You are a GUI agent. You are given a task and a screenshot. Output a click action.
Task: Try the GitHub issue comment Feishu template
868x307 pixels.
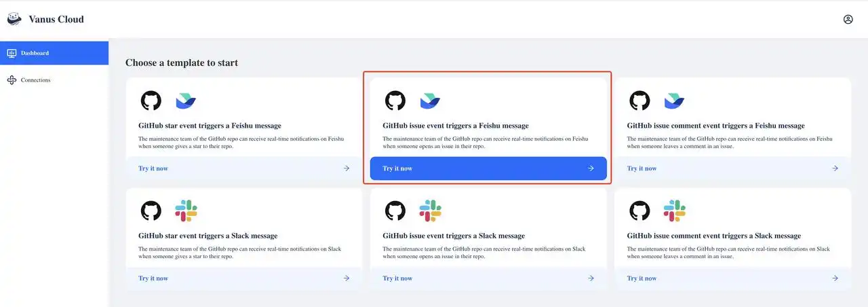[x=732, y=168]
